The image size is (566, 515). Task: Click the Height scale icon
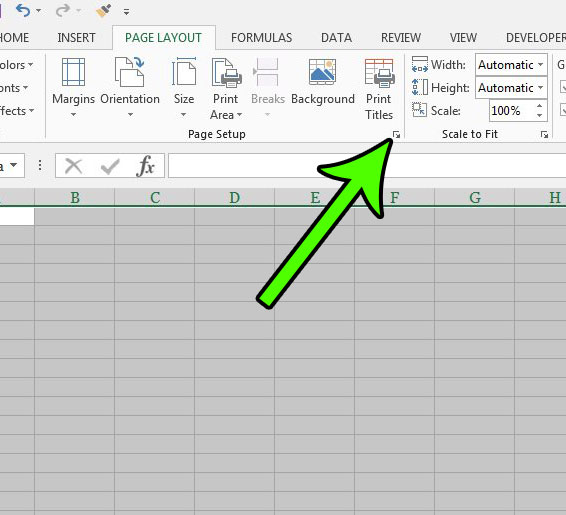[420, 87]
